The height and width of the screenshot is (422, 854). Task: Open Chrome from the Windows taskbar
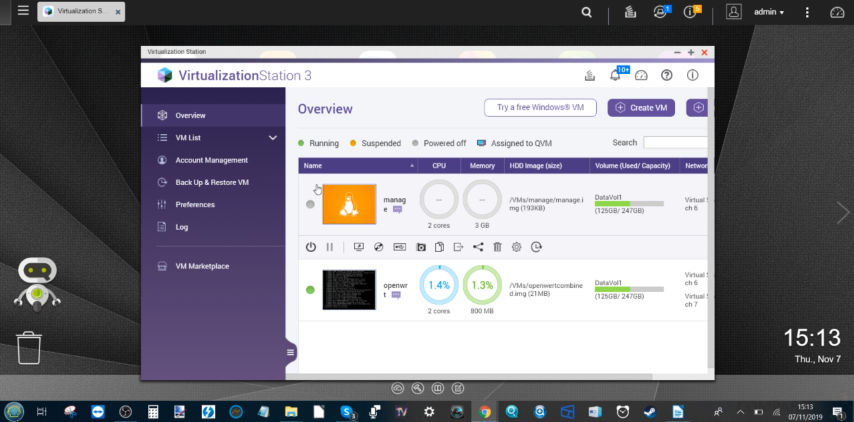click(x=485, y=412)
